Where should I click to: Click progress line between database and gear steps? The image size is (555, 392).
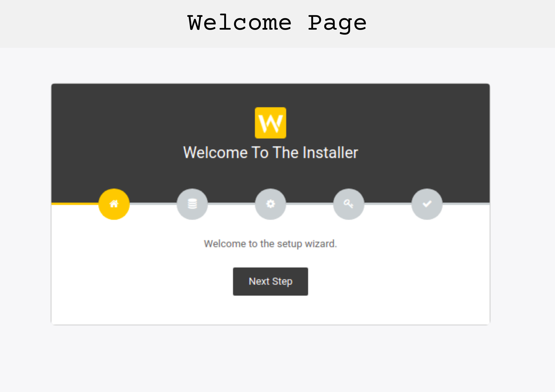tap(231, 204)
